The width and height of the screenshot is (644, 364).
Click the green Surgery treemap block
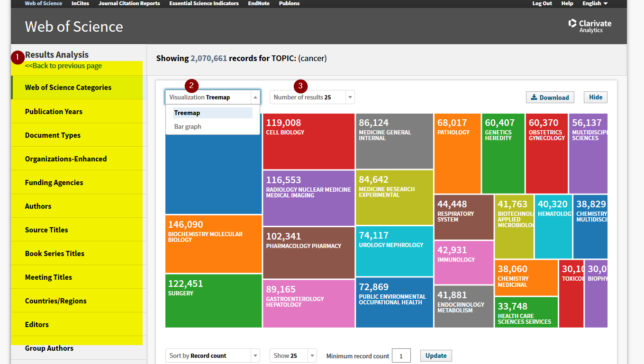coord(213,301)
